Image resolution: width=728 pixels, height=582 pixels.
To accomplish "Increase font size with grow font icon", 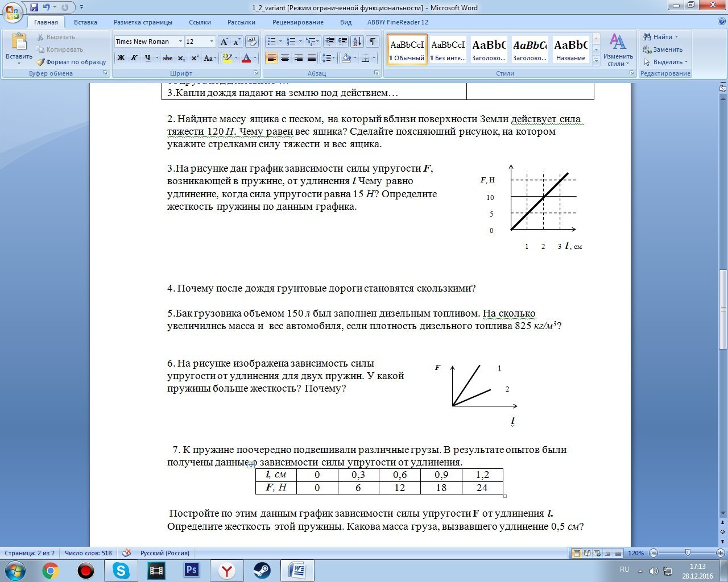I will [x=224, y=41].
